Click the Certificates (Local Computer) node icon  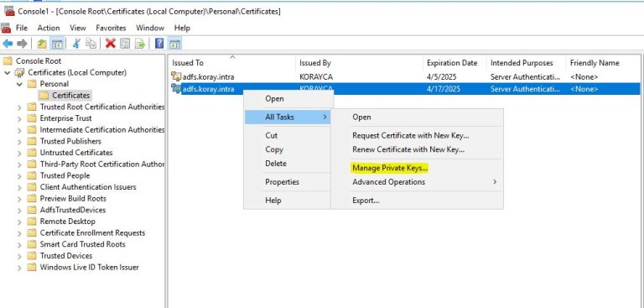click(x=20, y=73)
